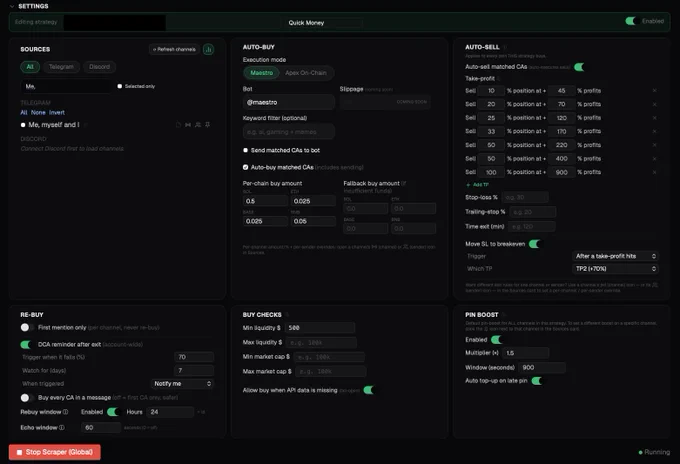680x464 pixels.
Task: Click the Echo window field showing 60
Action: tap(101, 428)
